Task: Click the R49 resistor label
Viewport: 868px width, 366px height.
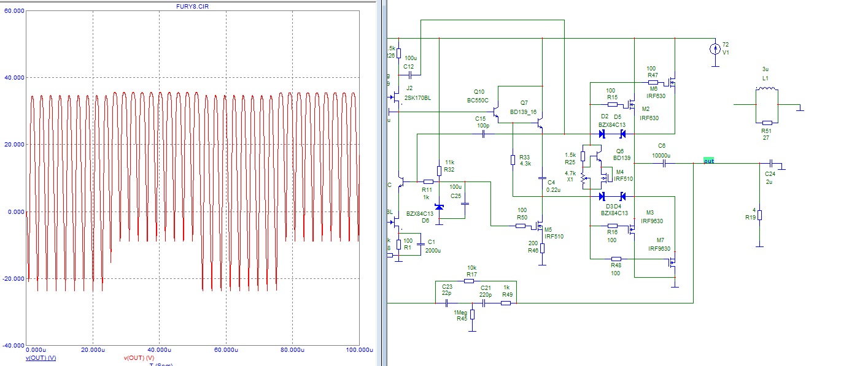Action: coord(506,295)
